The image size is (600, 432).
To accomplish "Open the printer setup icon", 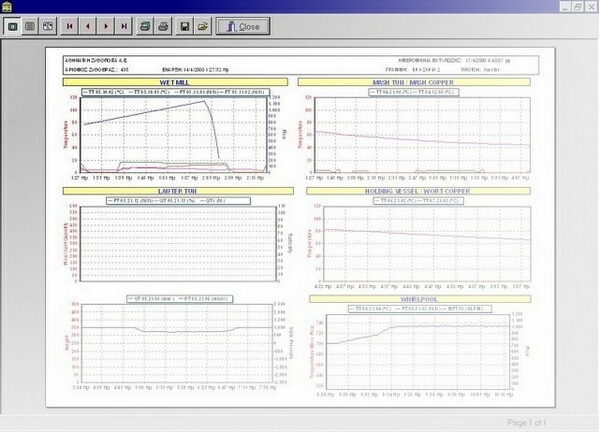I will (x=147, y=24).
